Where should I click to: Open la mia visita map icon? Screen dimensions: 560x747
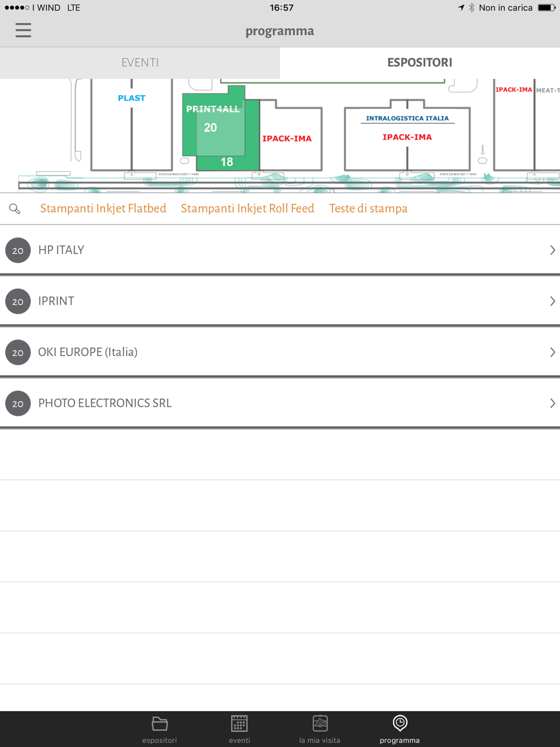[x=320, y=725]
